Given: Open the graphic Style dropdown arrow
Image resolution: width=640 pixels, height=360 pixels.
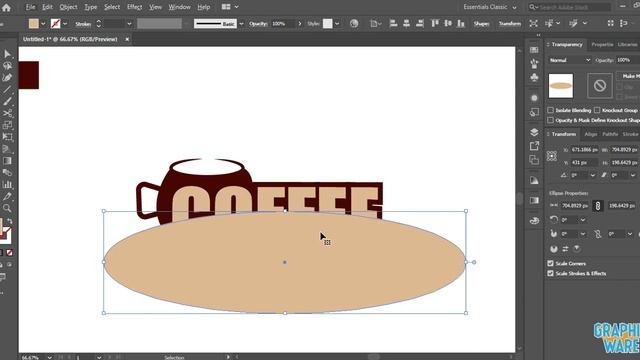Looking at the screenshot, I should 337,24.
